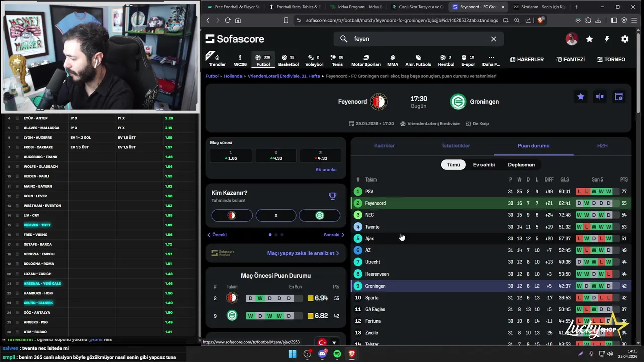
Task: Open the HABERLER link
Action: click(x=527, y=59)
